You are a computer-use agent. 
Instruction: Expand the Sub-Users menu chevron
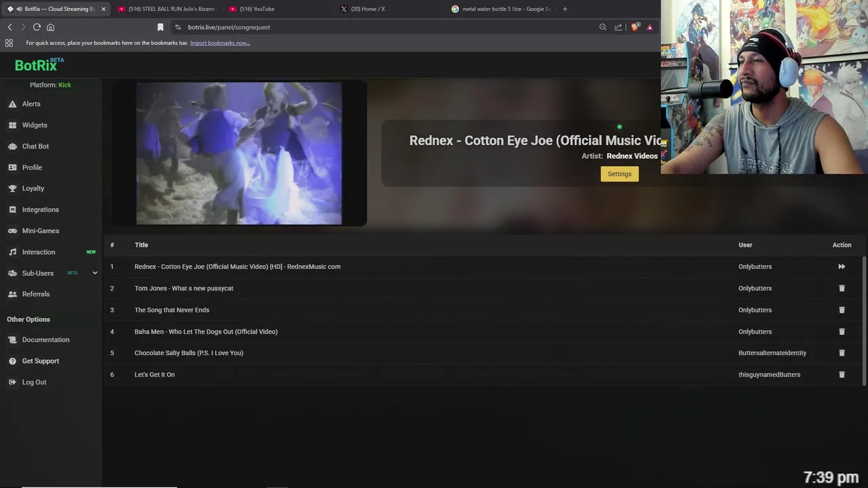point(95,273)
